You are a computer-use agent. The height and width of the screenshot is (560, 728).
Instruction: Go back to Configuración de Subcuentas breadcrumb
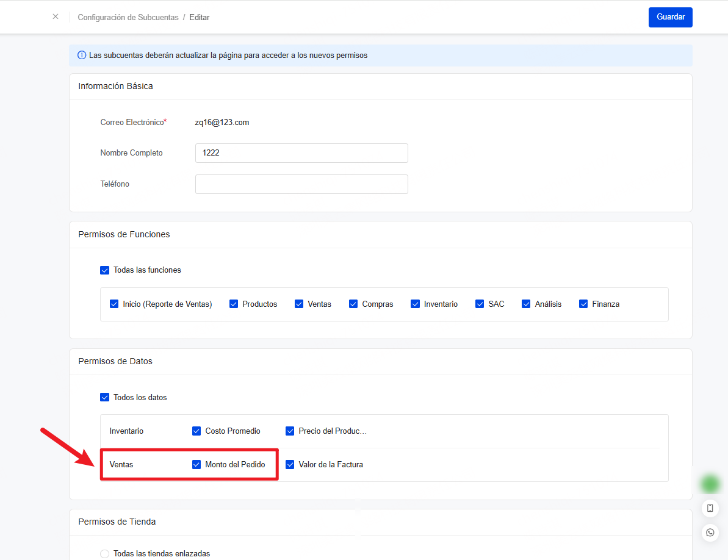click(128, 17)
